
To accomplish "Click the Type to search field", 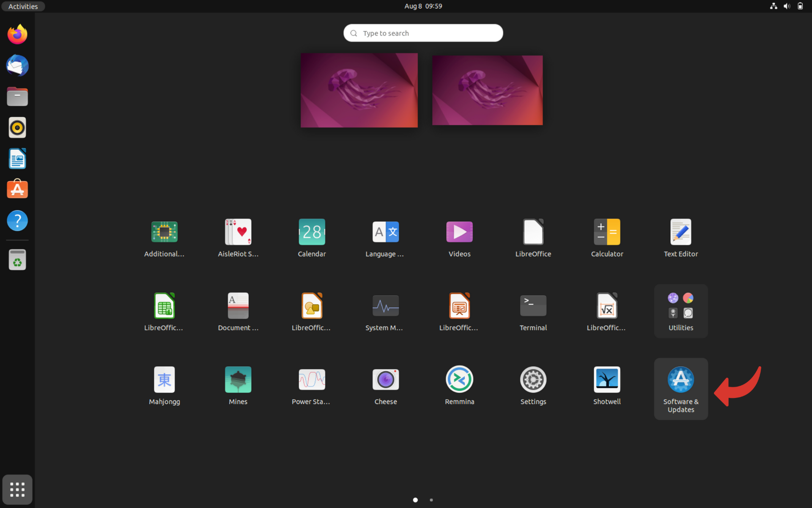I will pyautogui.click(x=423, y=33).
